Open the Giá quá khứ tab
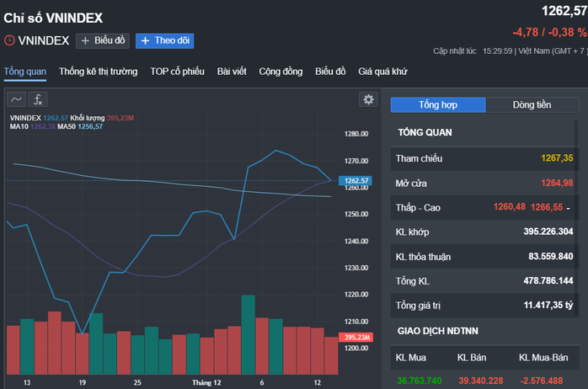The height and width of the screenshot is (389, 588). point(382,72)
